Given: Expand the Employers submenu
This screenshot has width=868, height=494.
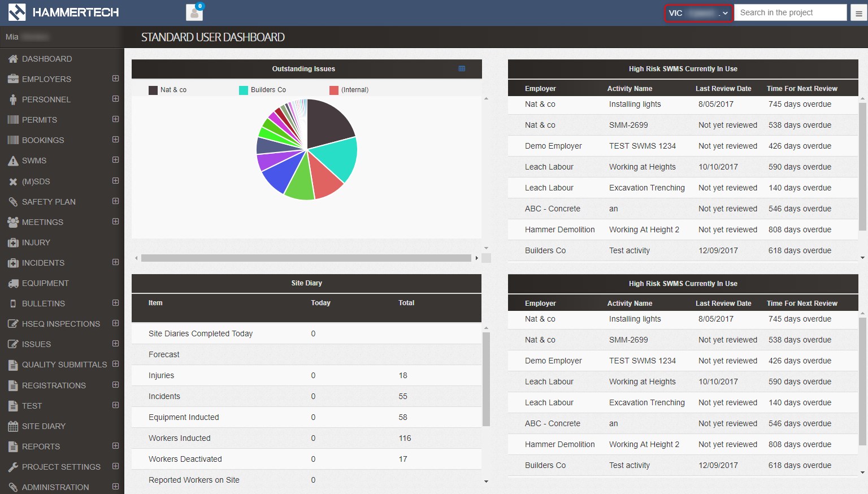Looking at the screenshot, I should (115, 79).
